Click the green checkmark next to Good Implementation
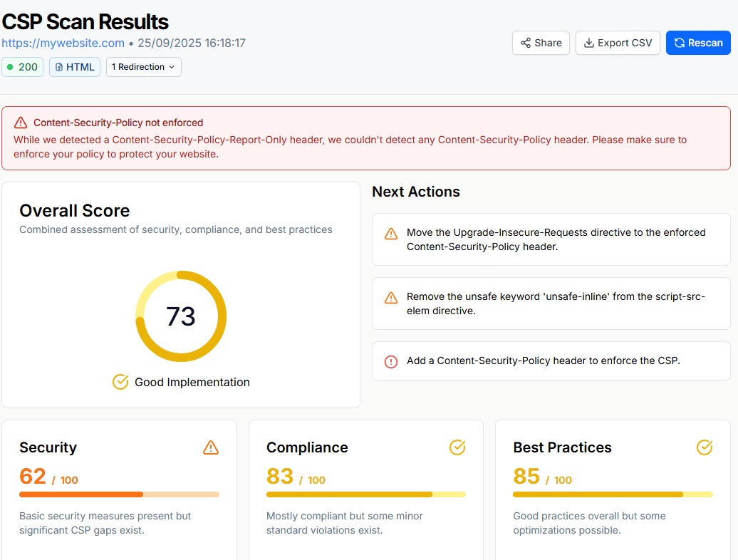 (120, 382)
